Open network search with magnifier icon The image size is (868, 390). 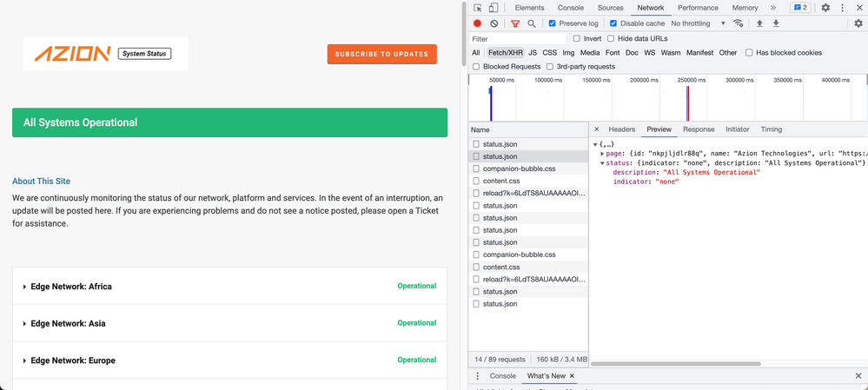coord(532,23)
